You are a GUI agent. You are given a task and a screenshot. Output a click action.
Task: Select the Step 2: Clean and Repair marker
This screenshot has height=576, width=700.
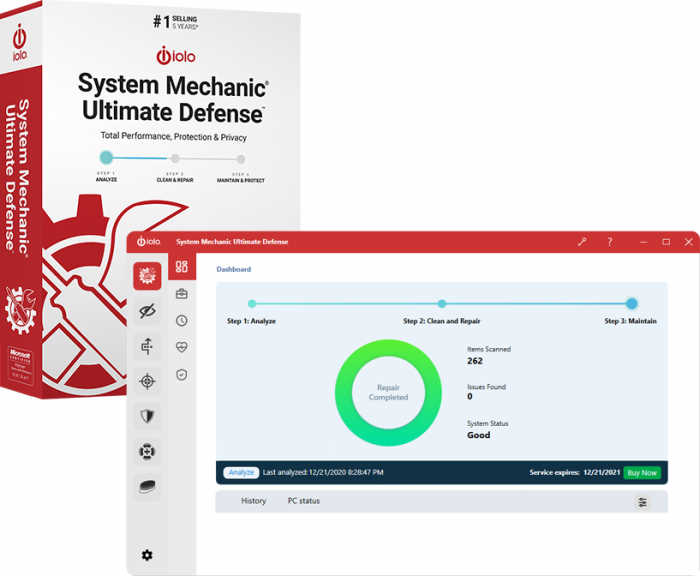click(x=442, y=304)
